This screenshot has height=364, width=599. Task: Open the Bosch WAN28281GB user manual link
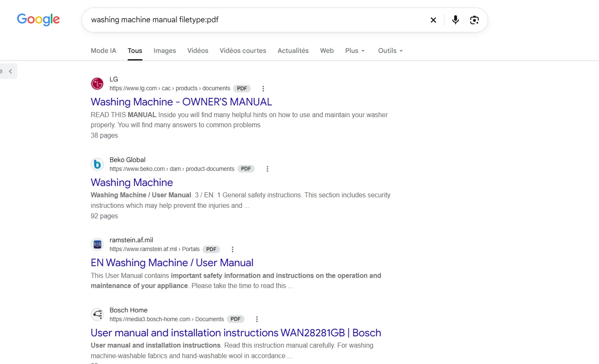tap(236, 333)
